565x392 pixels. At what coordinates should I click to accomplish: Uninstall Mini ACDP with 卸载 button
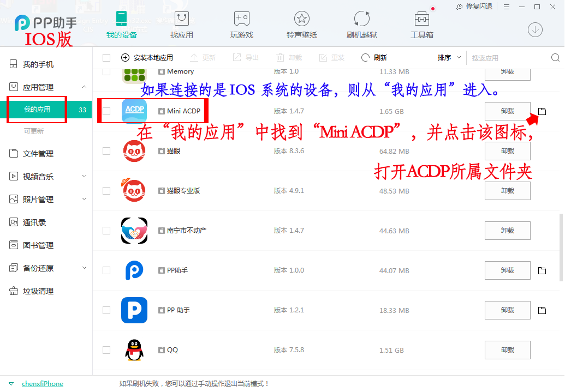coord(507,111)
